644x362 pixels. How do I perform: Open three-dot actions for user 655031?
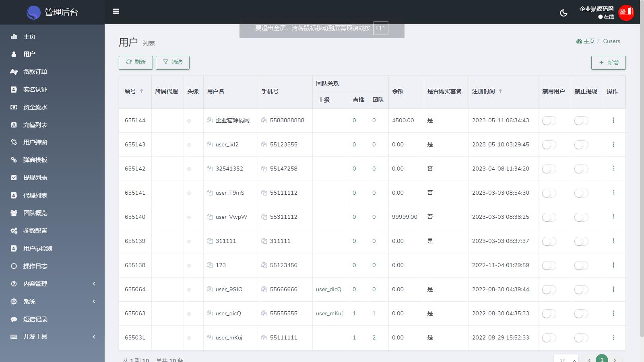(x=613, y=337)
